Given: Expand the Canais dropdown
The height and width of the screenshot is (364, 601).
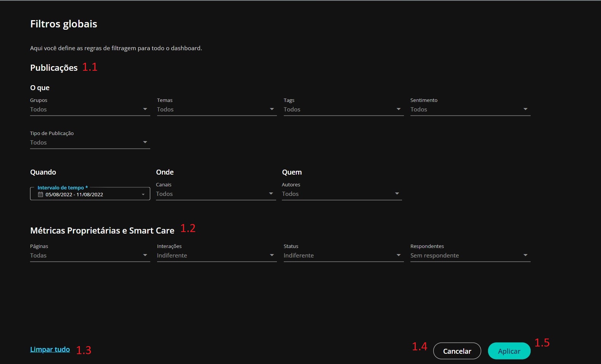Looking at the screenshot, I should pos(216,194).
